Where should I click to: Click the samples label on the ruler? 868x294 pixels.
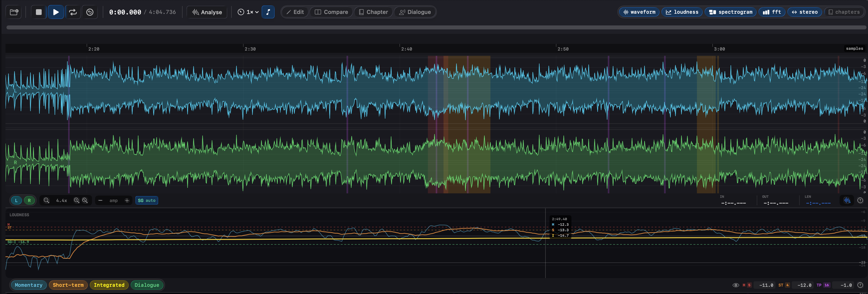click(855, 49)
